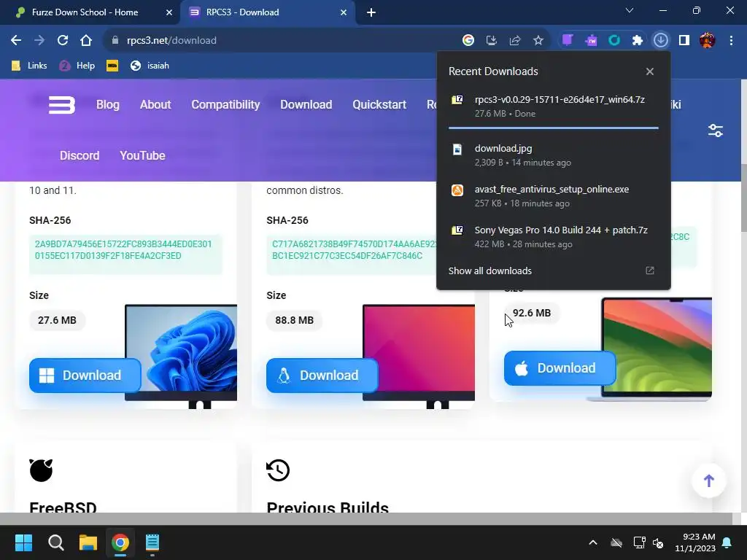Open the About page
Viewport: 747px width, 560px height.
[x=155, y=105]
